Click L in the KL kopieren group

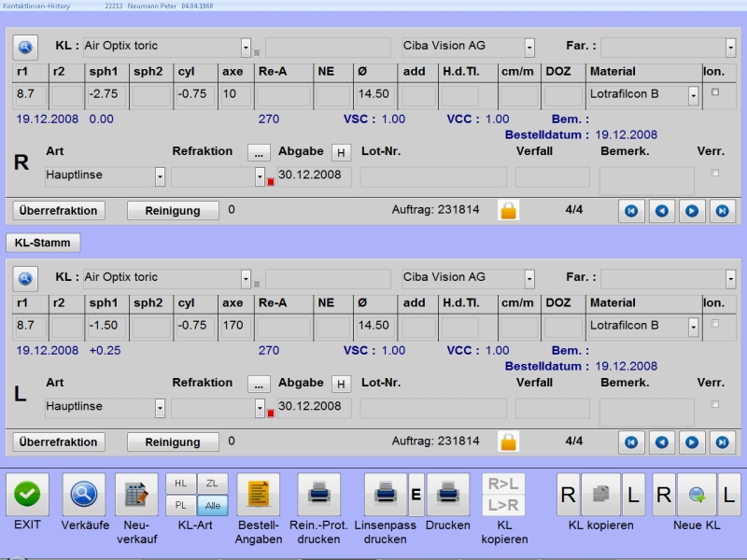click(x=633, y=495)
